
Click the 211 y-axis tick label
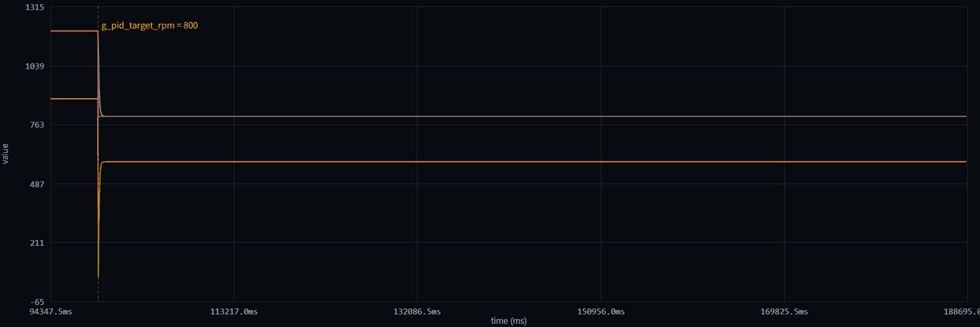point(39,243)
